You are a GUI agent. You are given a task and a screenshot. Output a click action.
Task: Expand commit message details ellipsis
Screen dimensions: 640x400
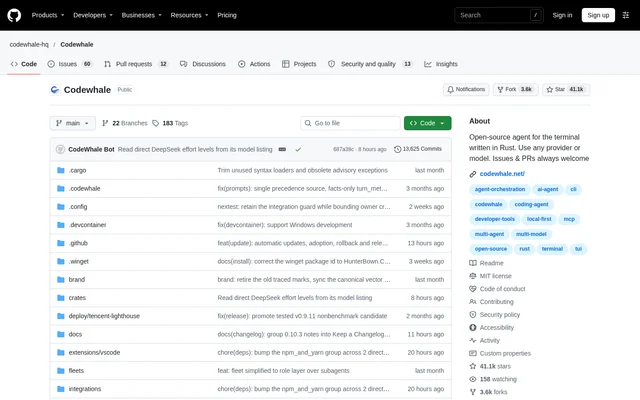point(282,149)
